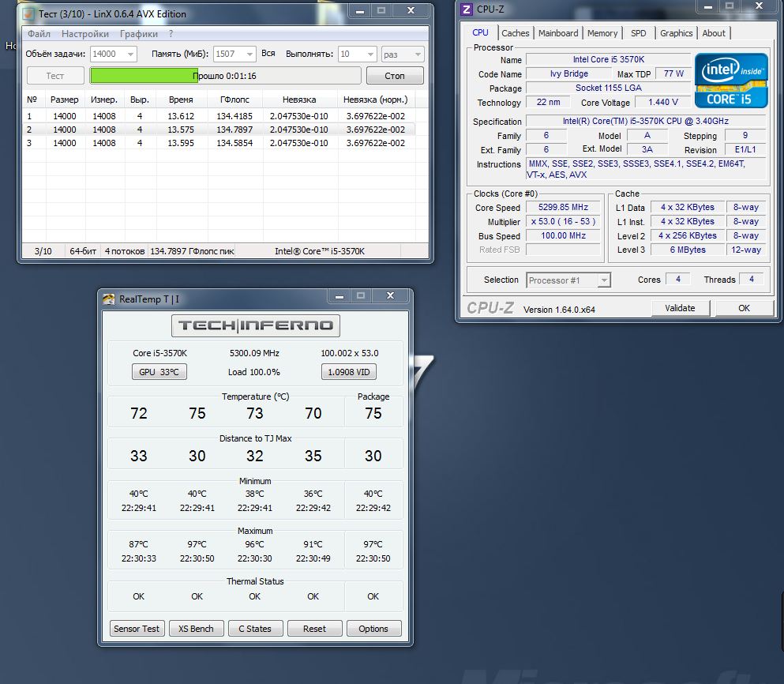Click the Core Speed 5299.85 MHz value

click(563, 207)
